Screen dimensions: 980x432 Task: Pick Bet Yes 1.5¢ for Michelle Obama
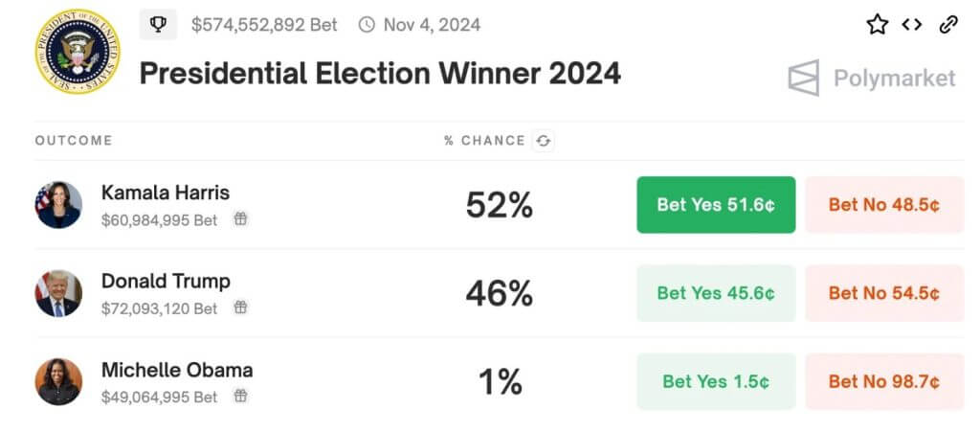[x=716, y=382]
